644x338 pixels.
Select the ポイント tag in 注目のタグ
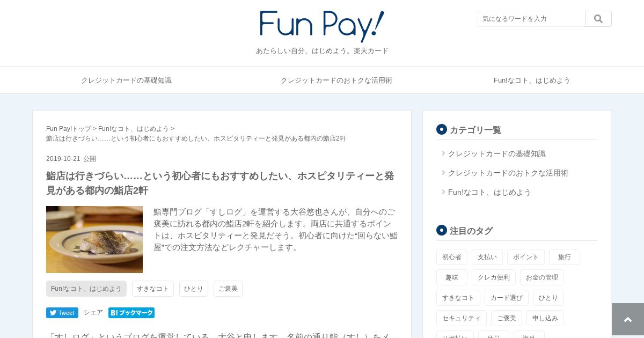click(x=526, y=257)
